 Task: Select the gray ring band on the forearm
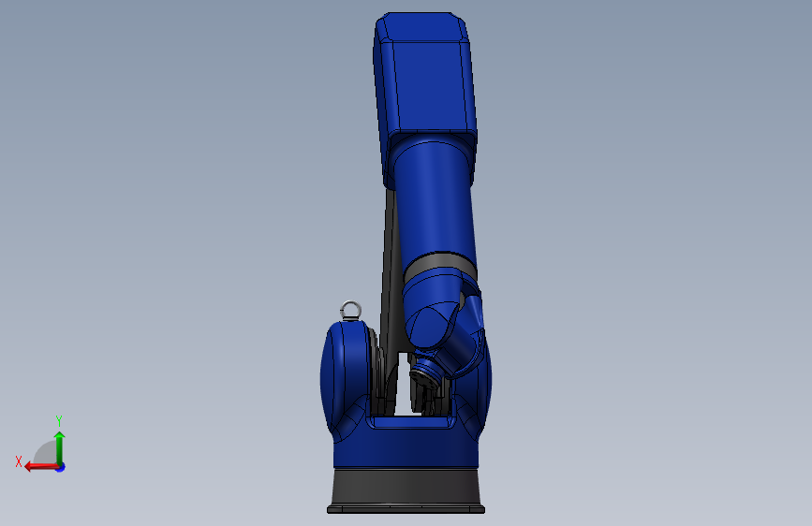(440, 265)
